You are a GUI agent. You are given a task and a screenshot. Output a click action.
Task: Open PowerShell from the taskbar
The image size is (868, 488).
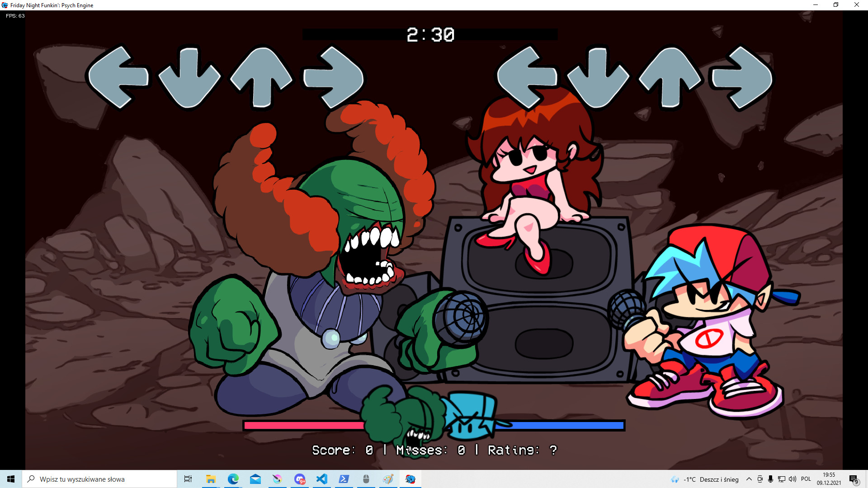click(344, 479)
